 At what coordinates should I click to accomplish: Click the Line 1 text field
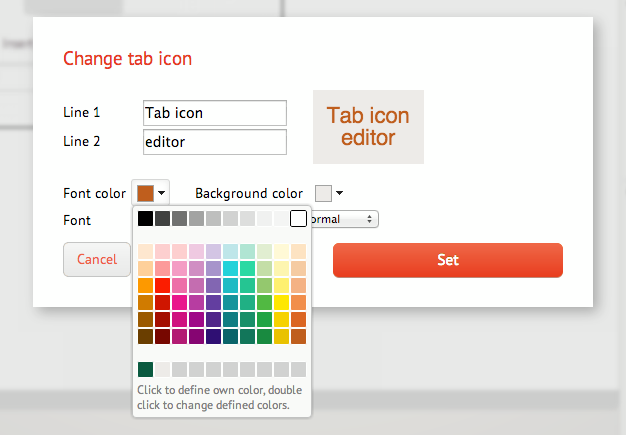(x=215, y=113)
